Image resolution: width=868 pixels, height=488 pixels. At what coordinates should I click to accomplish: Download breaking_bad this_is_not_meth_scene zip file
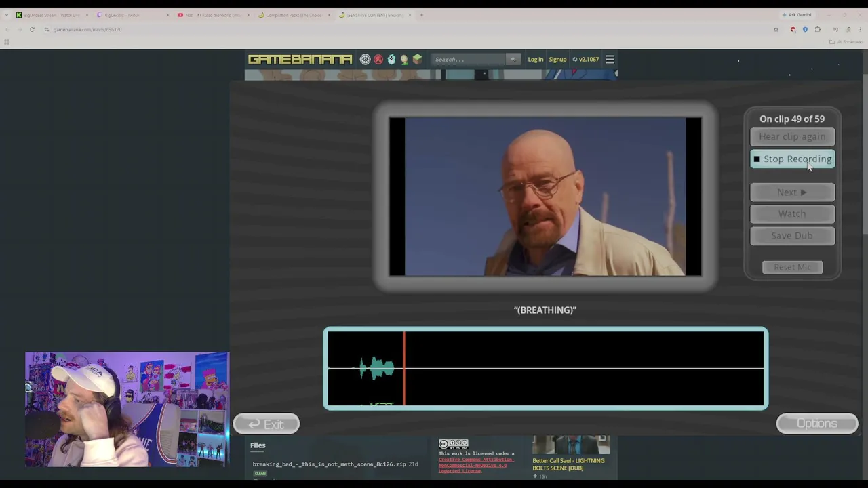[x=330, y=464]
